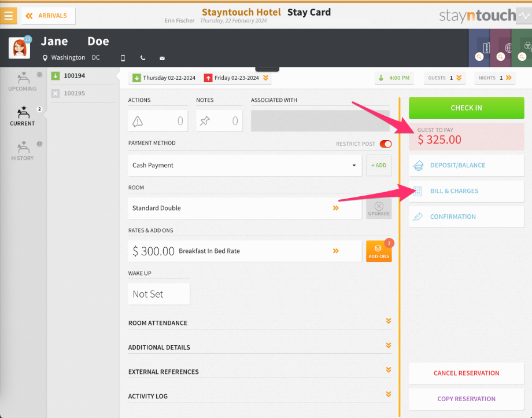
Task: Click Cancel Reservation
Action: (467, 373)
